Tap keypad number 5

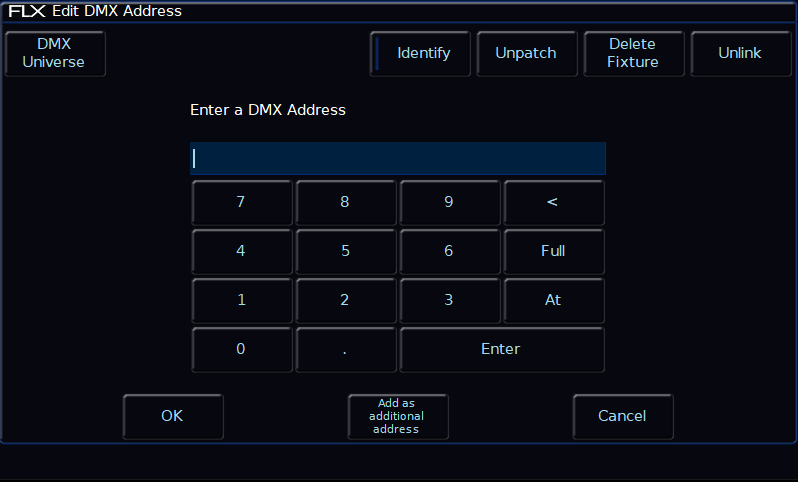tap(346, 251)
